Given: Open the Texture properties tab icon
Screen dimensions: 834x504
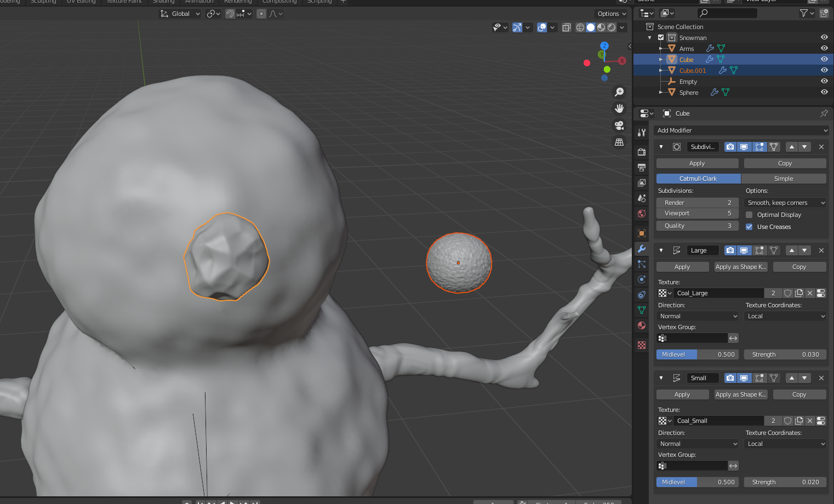Looking at the screenshot, I should (642, 345).
